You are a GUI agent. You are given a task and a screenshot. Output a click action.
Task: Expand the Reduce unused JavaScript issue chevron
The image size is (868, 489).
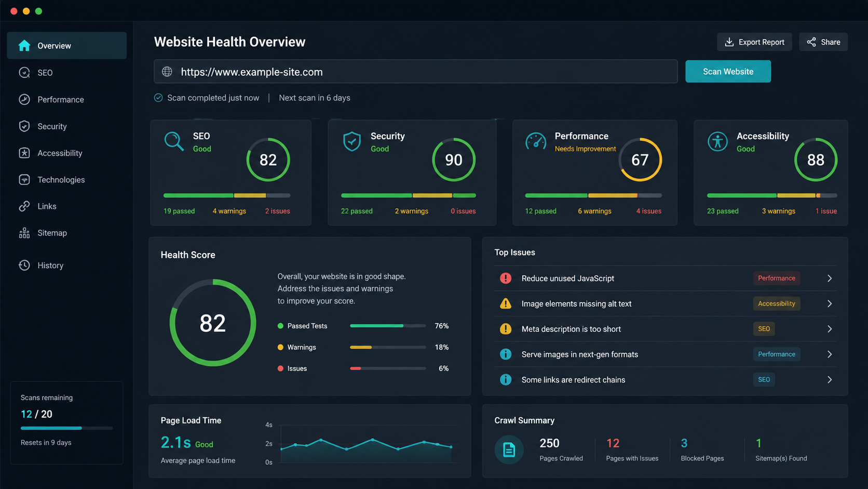pyautogui.click(x=830, y=279)
